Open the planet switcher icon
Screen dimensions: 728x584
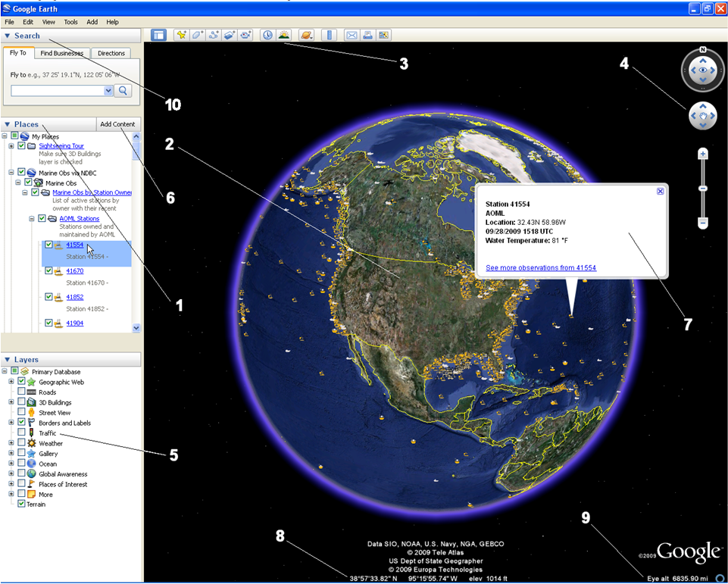(307, 36)
